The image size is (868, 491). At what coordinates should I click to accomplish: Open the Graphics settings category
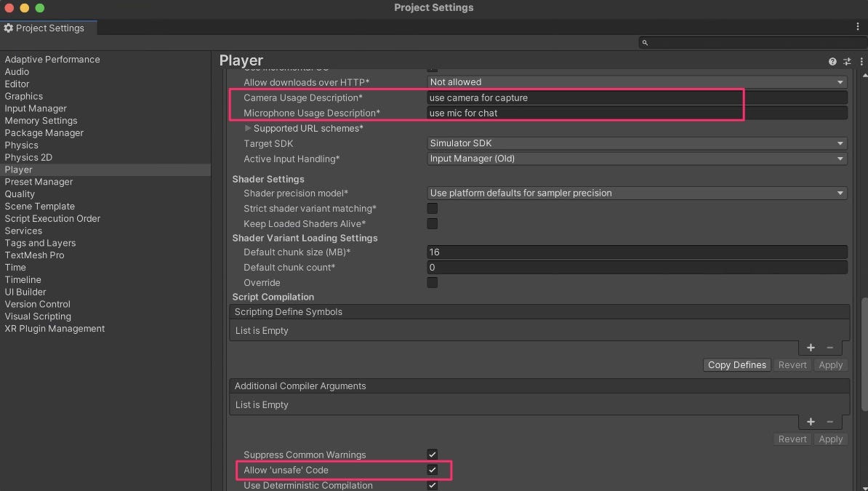pyautogui.click(x=24, y=96)
